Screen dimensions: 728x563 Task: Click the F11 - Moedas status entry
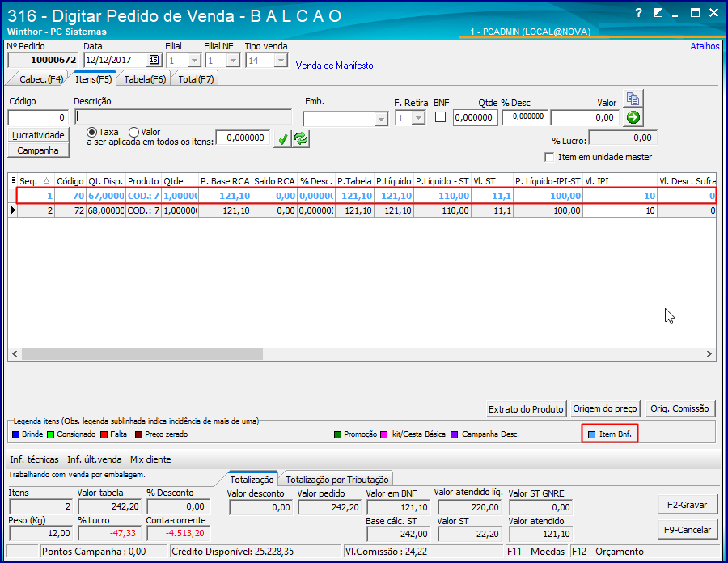click(535, 552)
